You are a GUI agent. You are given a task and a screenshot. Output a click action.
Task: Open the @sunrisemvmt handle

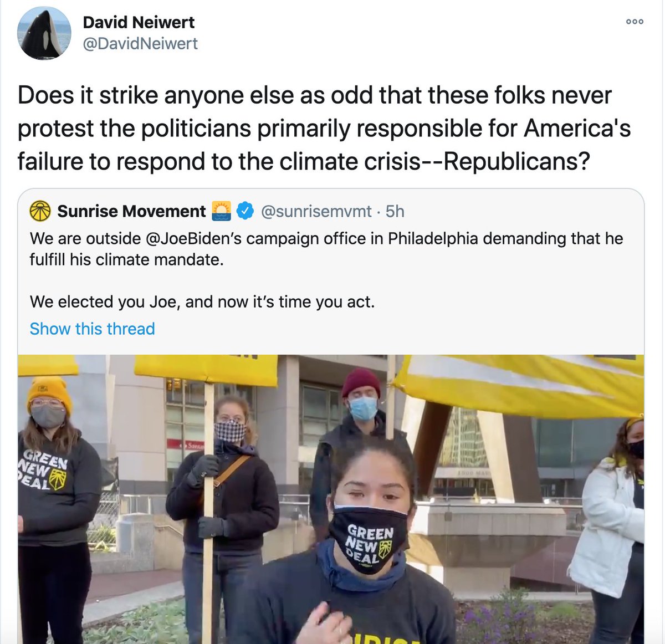click(316, 211)
